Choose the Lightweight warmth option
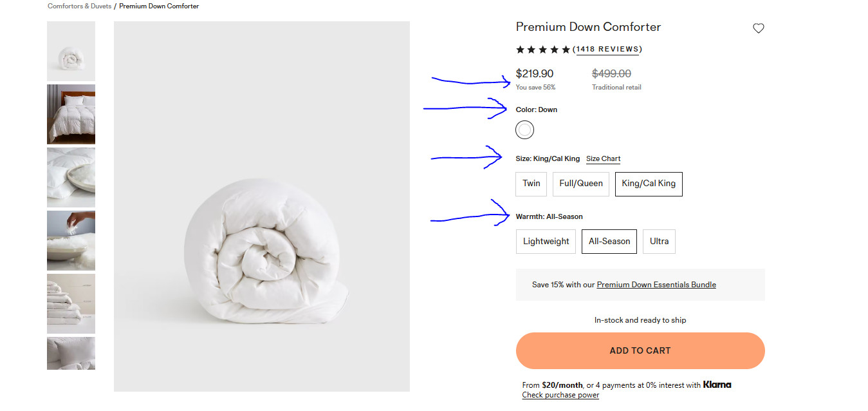This screenshot has width=868, height=411. tap(546, 241)
